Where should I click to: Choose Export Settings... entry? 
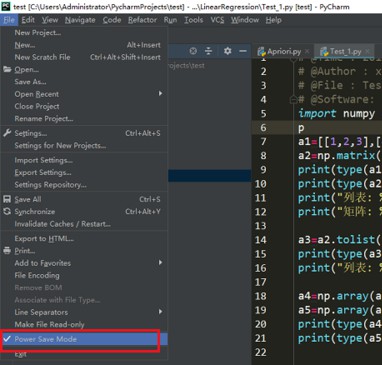pyautogui.click(x=83, y=173)
